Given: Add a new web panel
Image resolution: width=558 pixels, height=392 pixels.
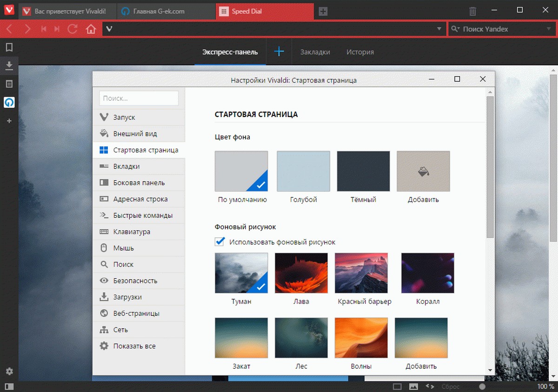Looking at the screenshot, I should coord(9,121).
